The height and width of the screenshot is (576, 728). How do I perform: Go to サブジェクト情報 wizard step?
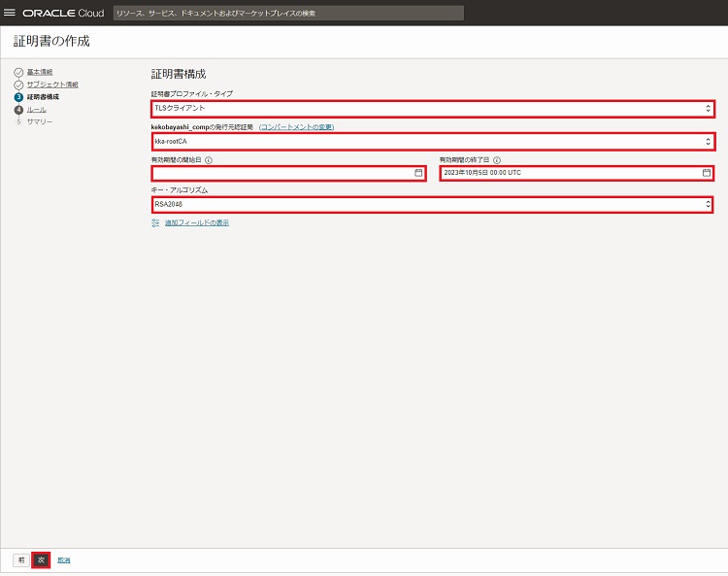[x=52, y=85]
